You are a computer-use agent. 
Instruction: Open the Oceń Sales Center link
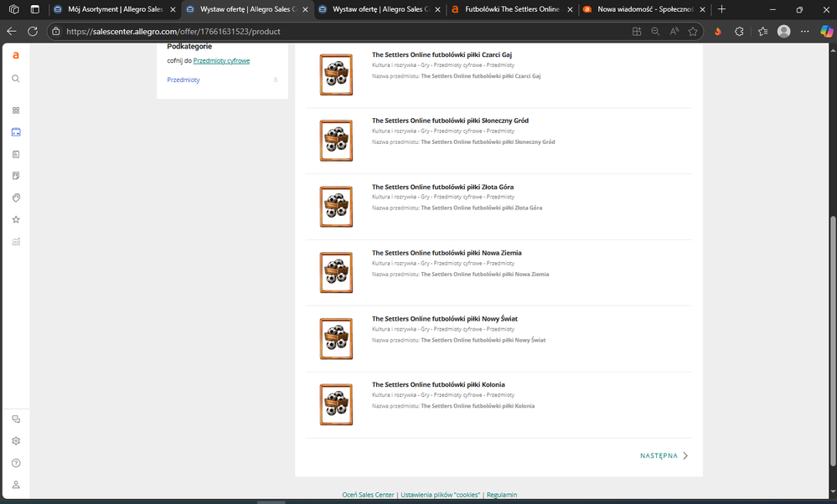[369, 495]
